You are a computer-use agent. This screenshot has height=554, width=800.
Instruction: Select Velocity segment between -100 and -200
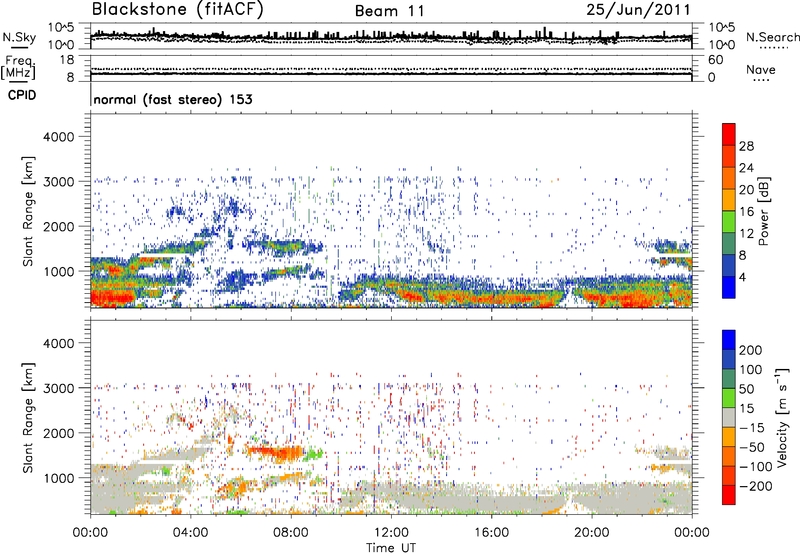tap(729, 475)
